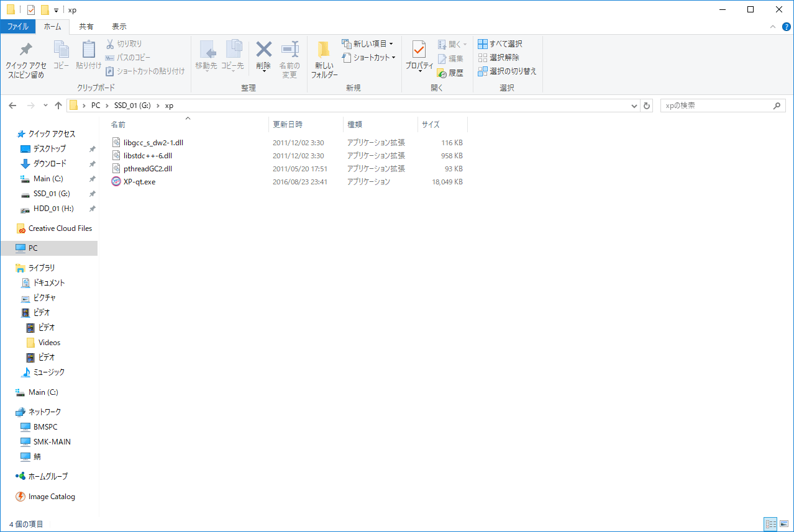Collapse the ribbon with the chevron

click(773, 27)
